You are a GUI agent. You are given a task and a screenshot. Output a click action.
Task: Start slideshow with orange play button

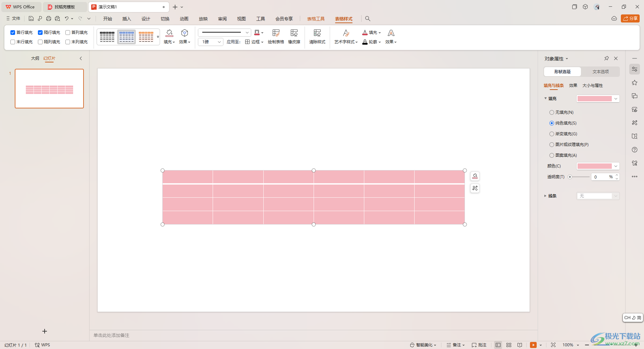pyautogui.click(x=533, y=345)
